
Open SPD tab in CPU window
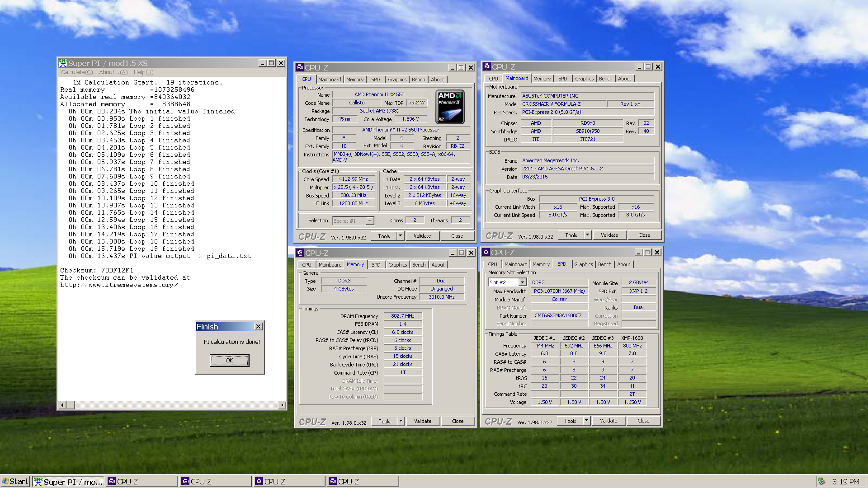(x=375, y=80)
